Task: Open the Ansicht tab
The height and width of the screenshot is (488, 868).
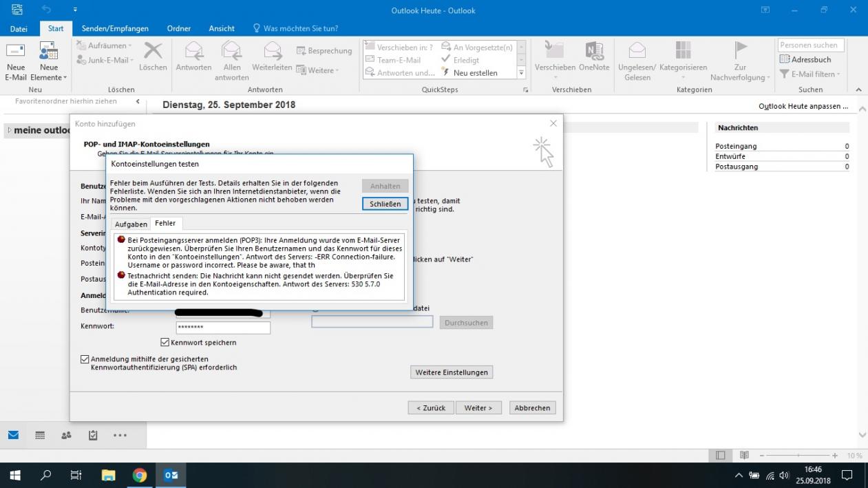Action: (x=222, y=28)
